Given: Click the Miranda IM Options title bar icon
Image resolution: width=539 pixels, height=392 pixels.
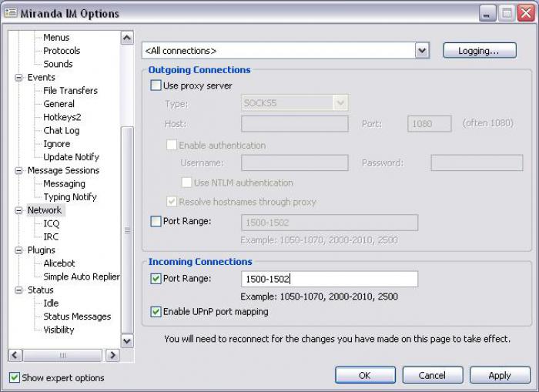Looking at the screenshot, I should [10, 13].
